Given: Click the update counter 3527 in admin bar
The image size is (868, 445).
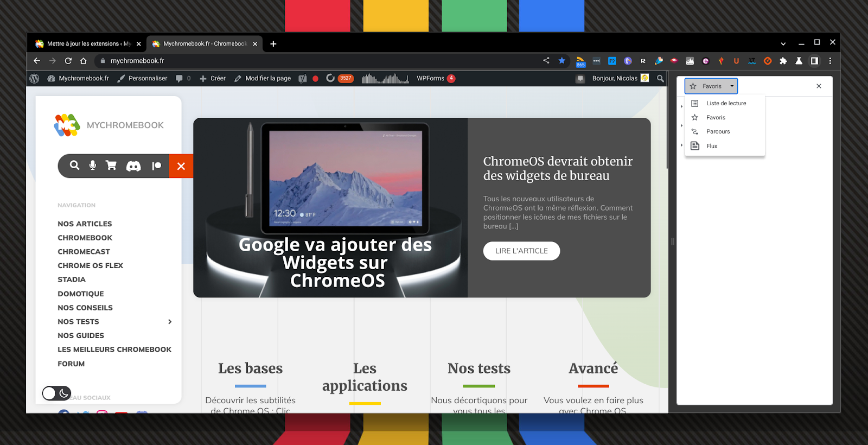Looking at the screenshot, I should [x=340, y=78].
